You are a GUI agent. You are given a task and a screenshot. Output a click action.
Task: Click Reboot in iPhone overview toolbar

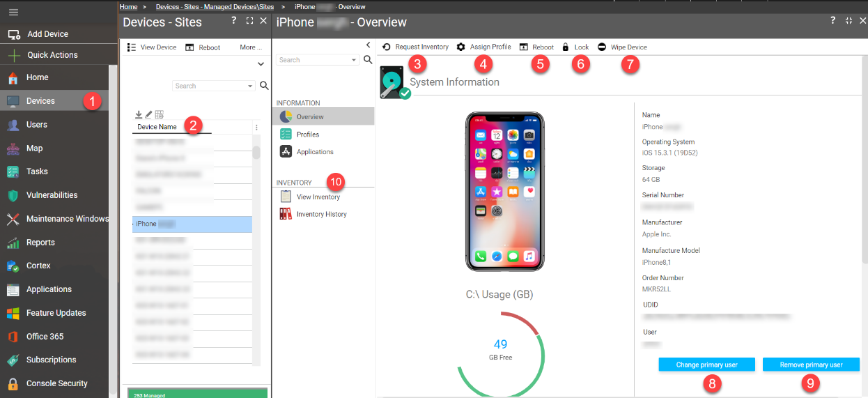536,47
